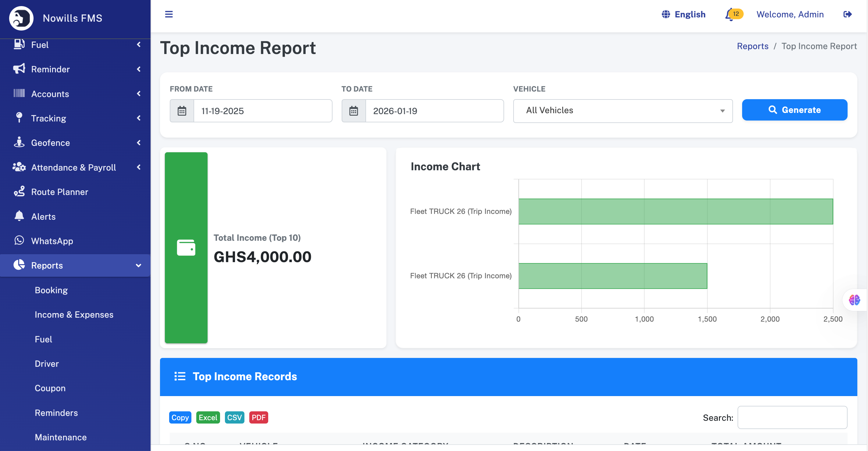Click the From Date calendar icon
Image resolution: width=868 pixels, height=451 pixels.
182,111
